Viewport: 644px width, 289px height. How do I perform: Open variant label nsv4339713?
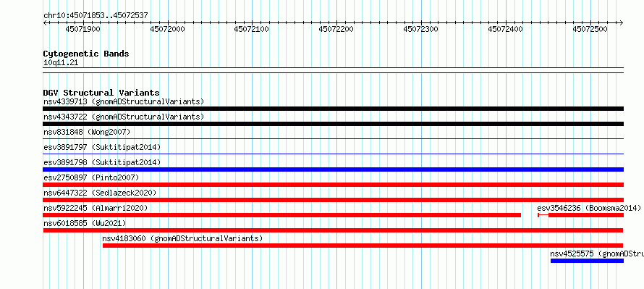[x=124, y=101]
